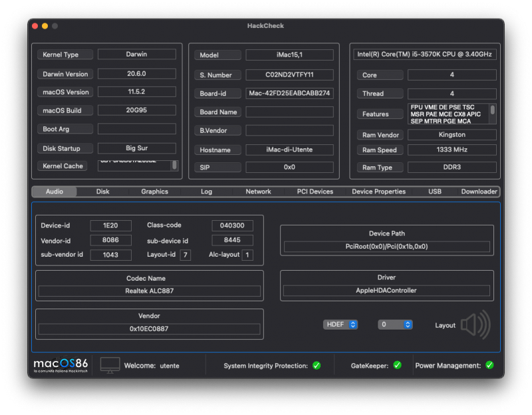Open the Downloader tab
The width and height of the screenshot is (532, 415).
coord(479,192)
